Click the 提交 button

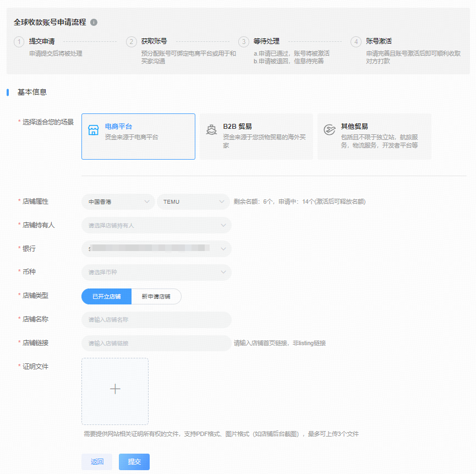(134, 461)
